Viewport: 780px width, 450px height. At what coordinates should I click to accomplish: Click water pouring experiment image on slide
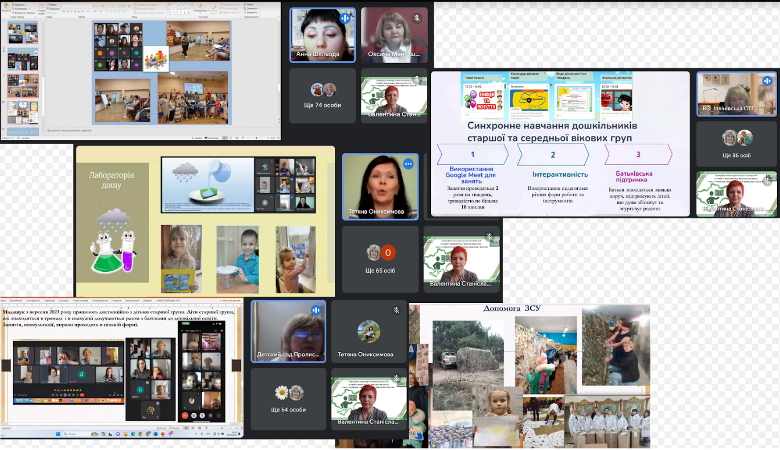(207, 184)
